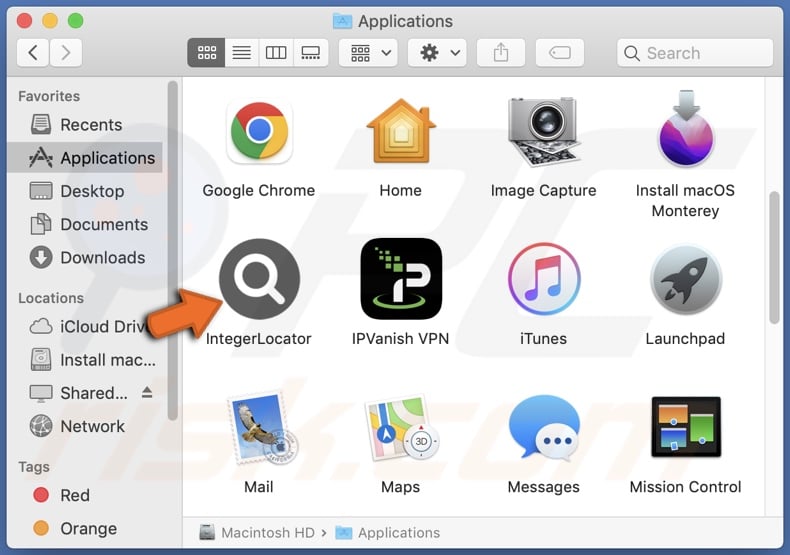Eject the Shared volume
This screenshot has height=555, width=790.
click(x=147, y=392)
